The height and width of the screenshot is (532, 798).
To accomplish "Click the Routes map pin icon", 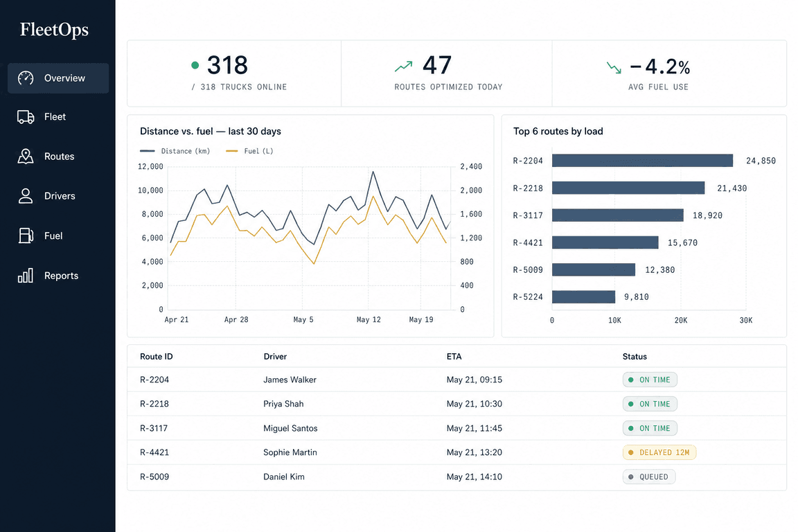I will tap(26, 157).
